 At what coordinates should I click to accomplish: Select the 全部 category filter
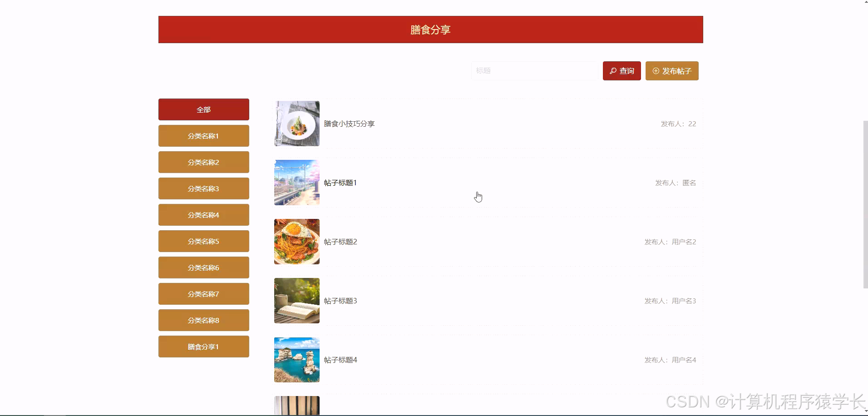click(203, 109)
